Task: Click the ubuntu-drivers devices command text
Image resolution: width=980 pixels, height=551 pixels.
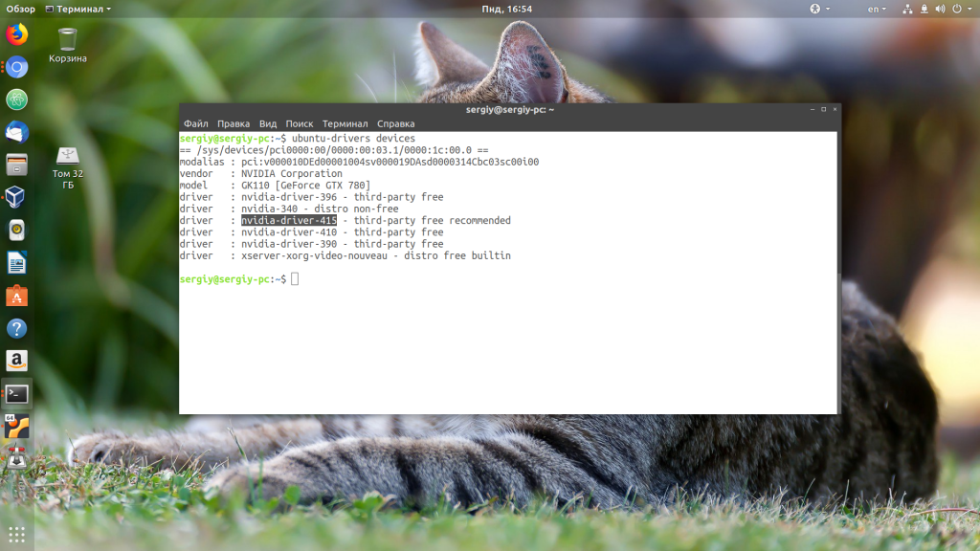Action: 354,138
